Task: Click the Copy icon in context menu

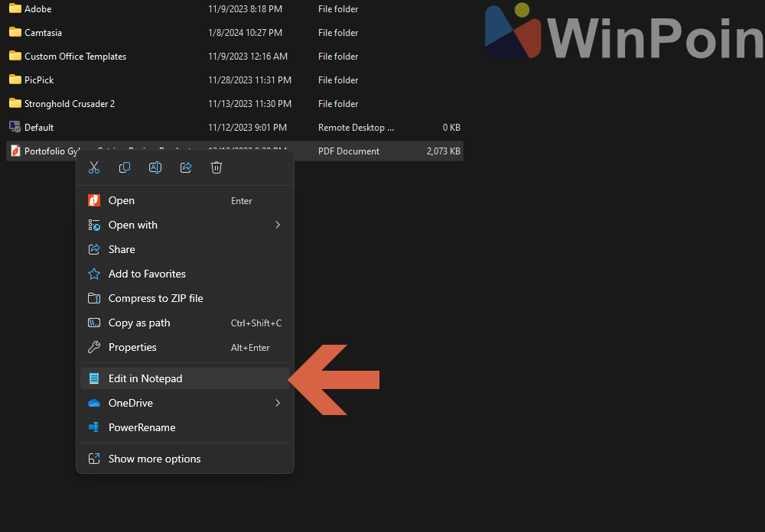Action: 125,168
